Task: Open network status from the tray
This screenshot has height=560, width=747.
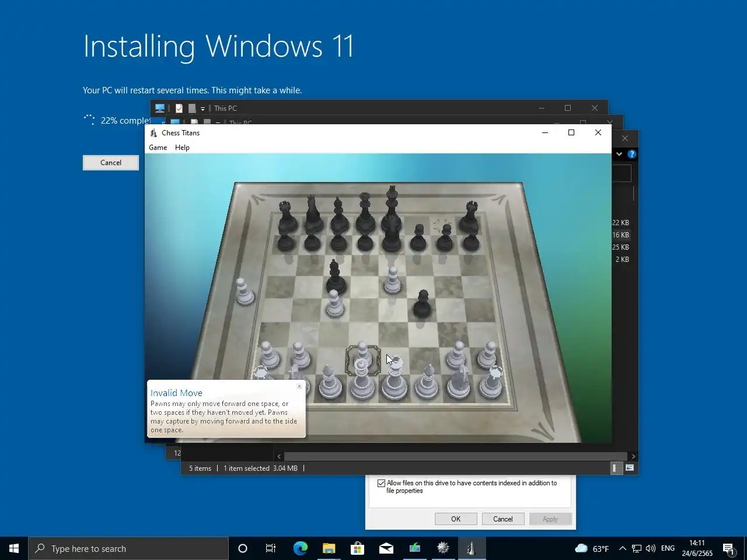Action: point(637,548)
